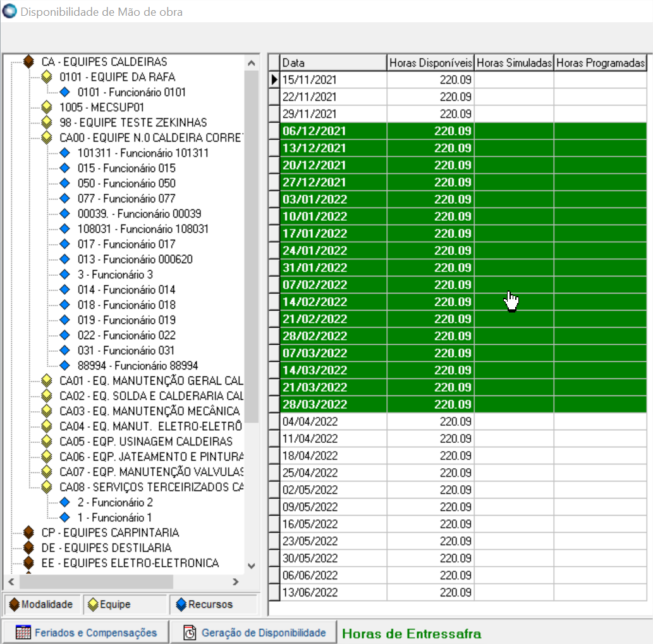Viewport: 653px width, 644px height.
Task: Click date cell 28/03/2022
Action: point(333,404)
